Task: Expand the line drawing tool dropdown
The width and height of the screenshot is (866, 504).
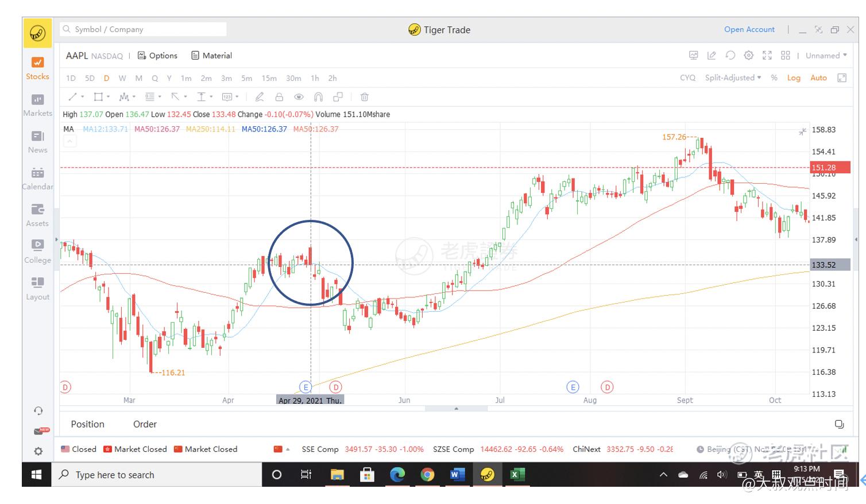Action: [x=83, y=97]
